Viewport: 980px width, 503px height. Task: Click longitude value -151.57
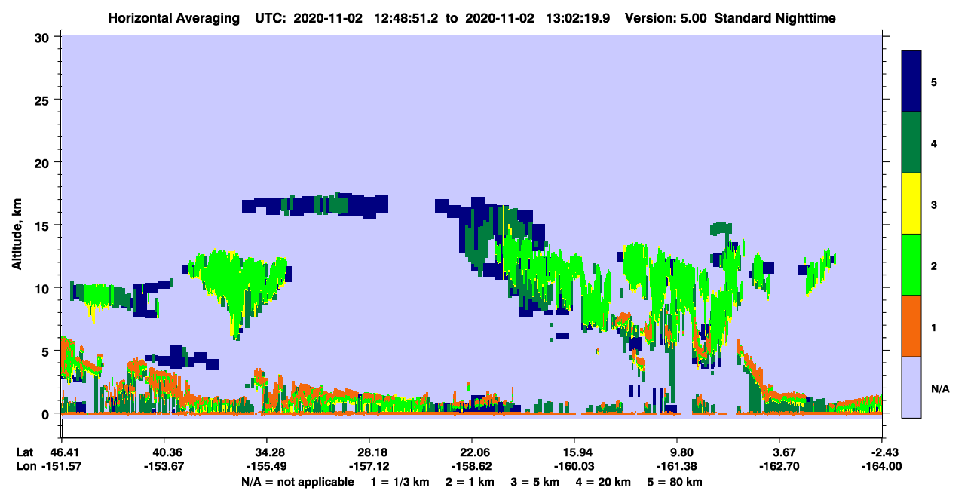pos(62,466)
